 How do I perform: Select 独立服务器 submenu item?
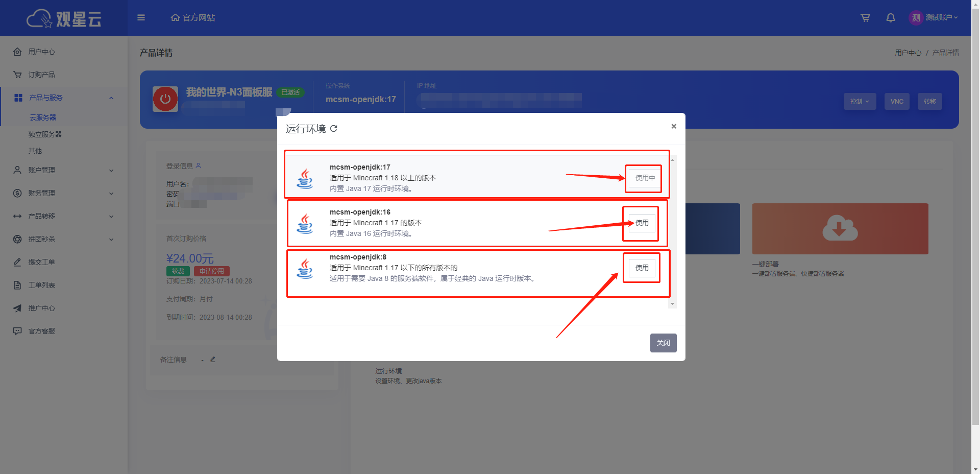tap(45, 134)
